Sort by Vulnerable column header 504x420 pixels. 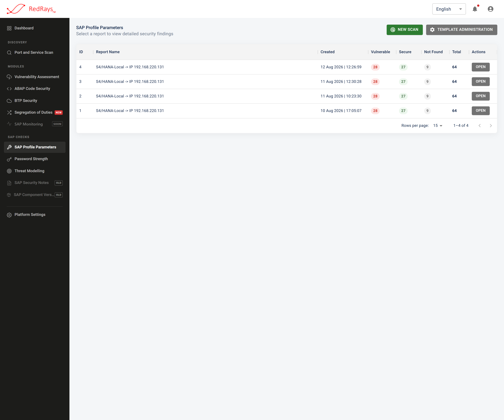[380, 52]
